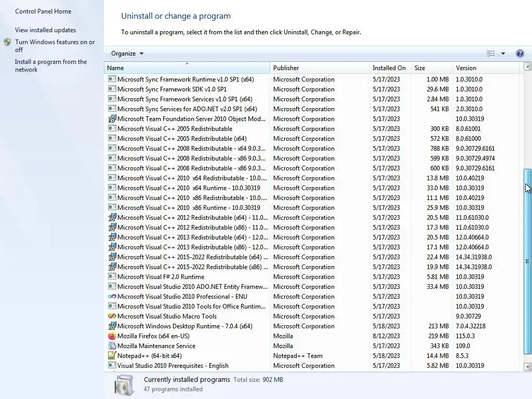
Task: Click the 14.4 MB size of Notepad++
Action: point(437,355)
